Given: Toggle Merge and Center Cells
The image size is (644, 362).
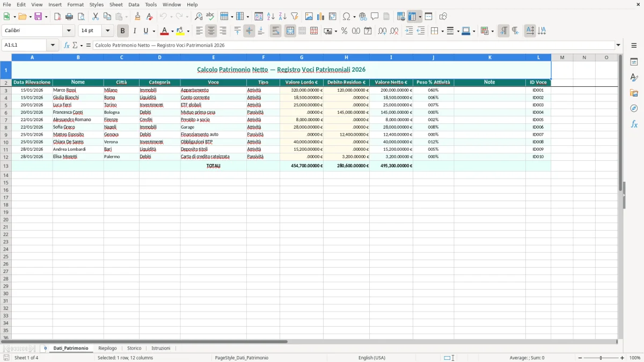Looking at the screenshot, I should pyautogui.click(x=290, y=31).
